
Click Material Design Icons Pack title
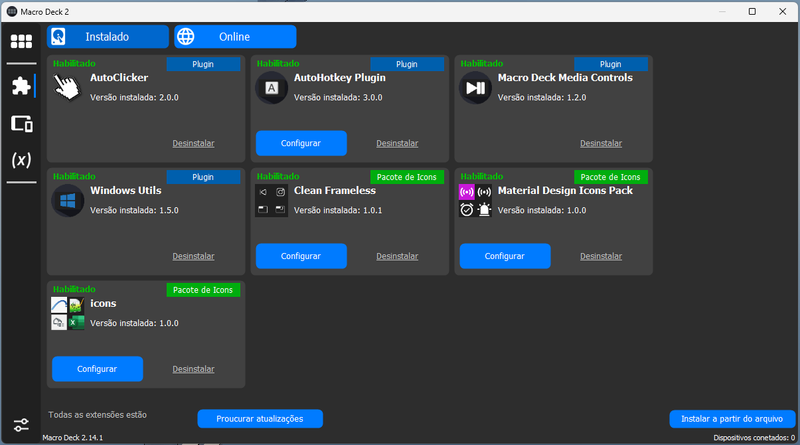[565, 190]
